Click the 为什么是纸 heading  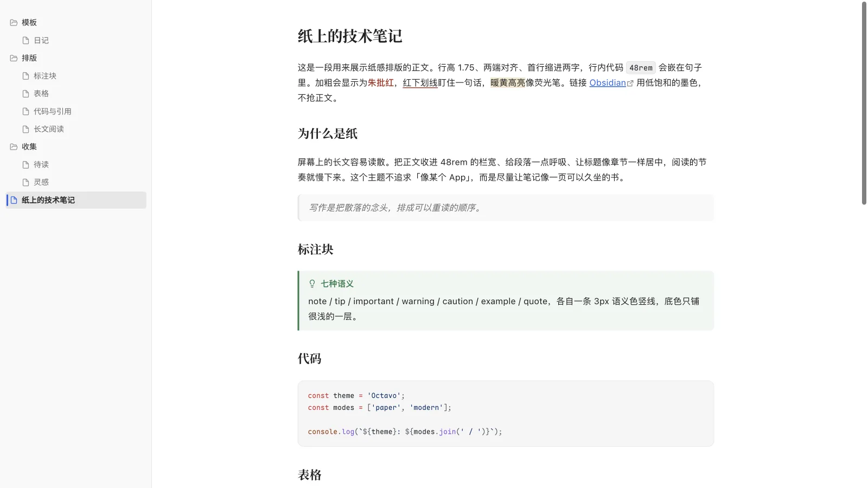coord(328,134)
